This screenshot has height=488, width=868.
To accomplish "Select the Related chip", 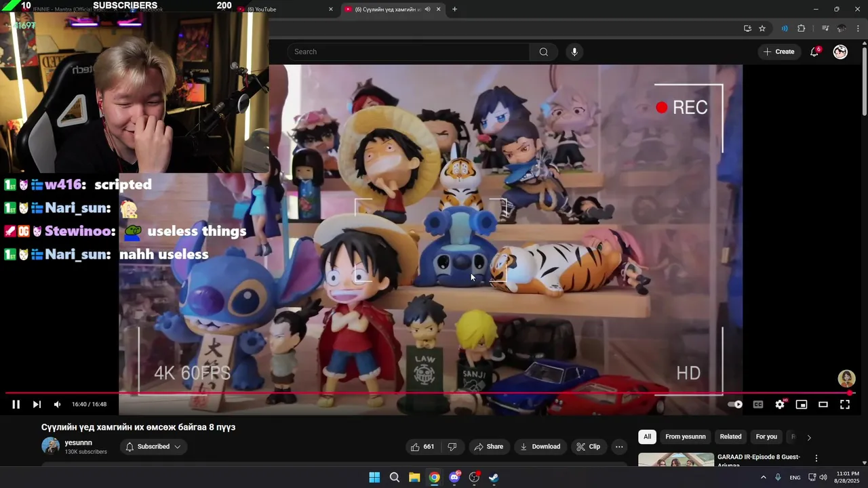I will [x=730, y=436].
